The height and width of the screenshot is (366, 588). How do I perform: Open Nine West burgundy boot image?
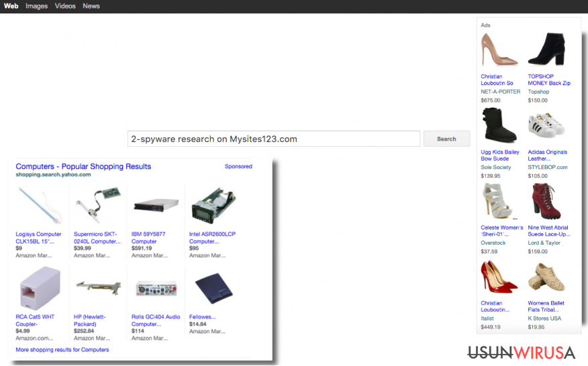tap(546, 201)
